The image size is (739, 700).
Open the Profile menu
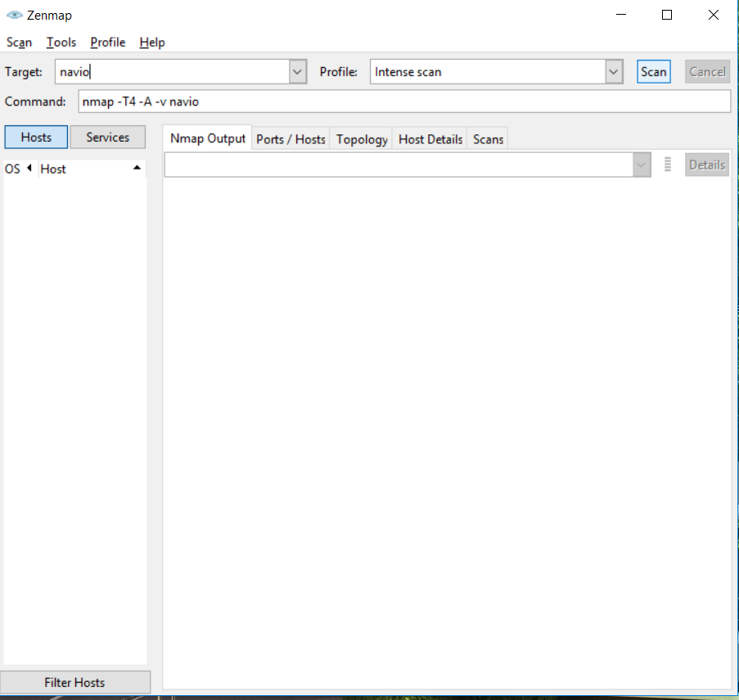click(108, 43)
